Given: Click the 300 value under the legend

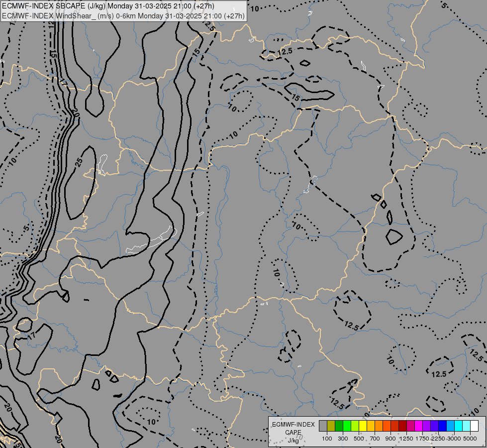Looking at the screenshot, I should click(343, 439).
